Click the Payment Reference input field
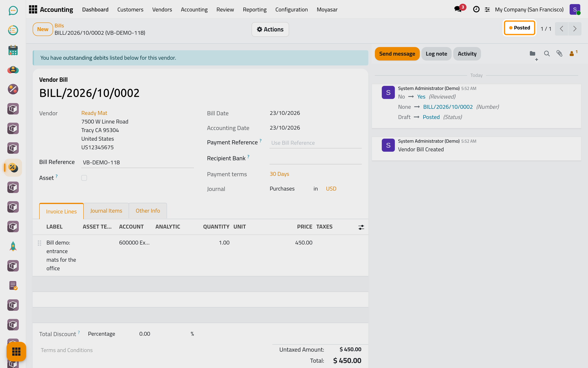Image resolution: width=588 pixels, height=368 pixels. pyautogui.click(x=315, y=143)
